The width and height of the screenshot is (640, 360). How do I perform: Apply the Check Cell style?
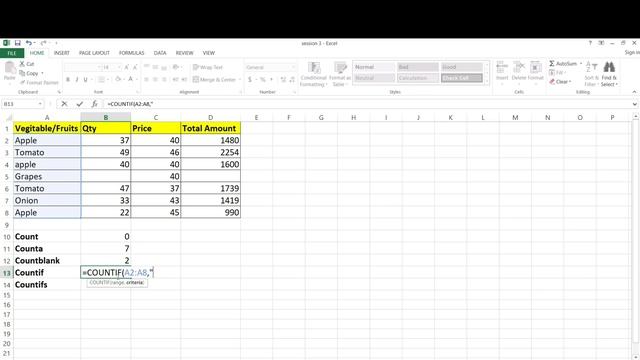[x=462, y=78]
